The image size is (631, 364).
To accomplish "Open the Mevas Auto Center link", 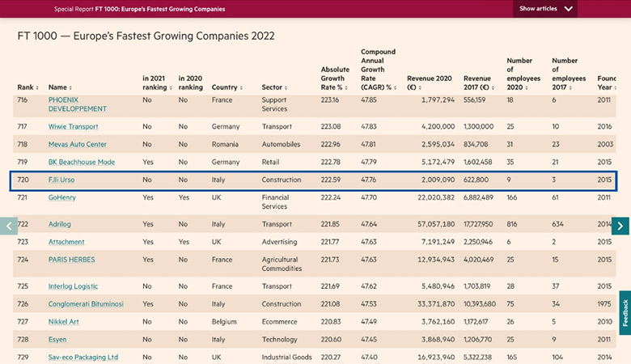I will click(x=78, y=144).
